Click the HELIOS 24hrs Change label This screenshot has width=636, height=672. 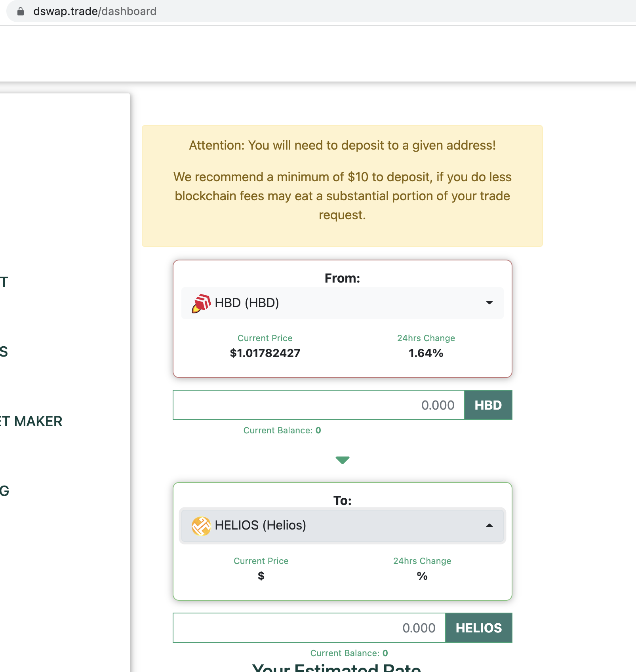pyautogui.click(x=422, y=561)
